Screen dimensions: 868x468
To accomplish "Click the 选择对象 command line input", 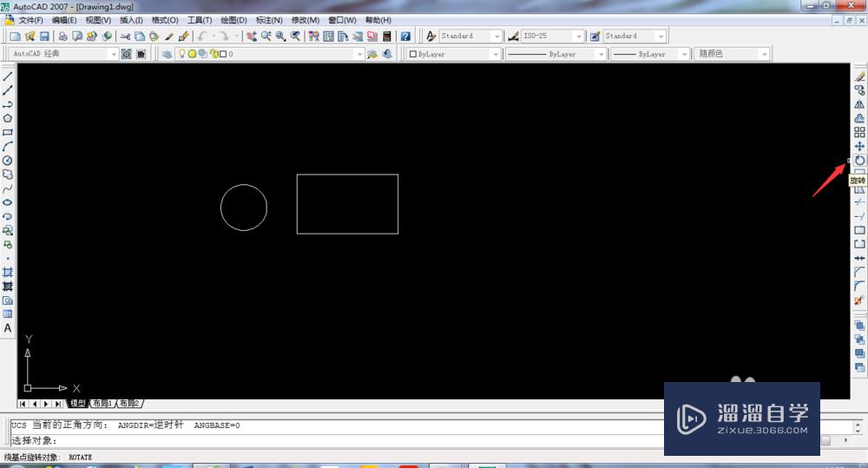I will click(338, 441).
